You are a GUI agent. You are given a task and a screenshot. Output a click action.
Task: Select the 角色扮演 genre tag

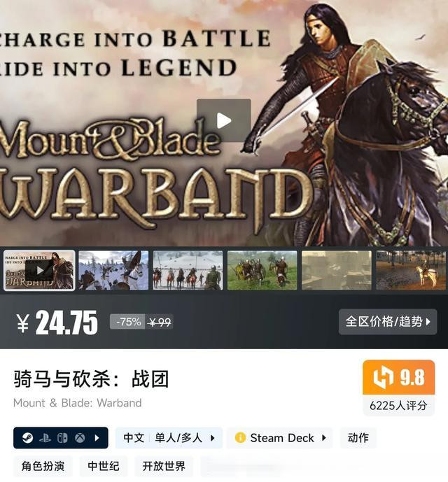43,466
